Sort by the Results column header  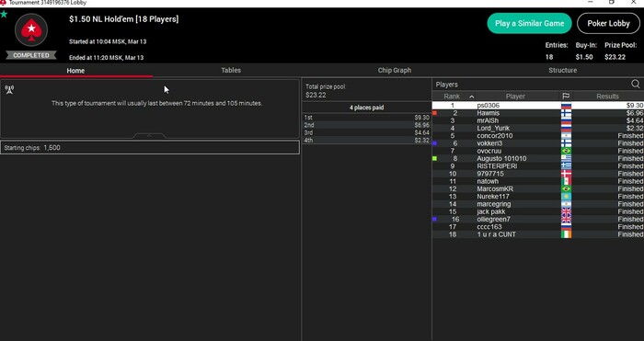607,96
